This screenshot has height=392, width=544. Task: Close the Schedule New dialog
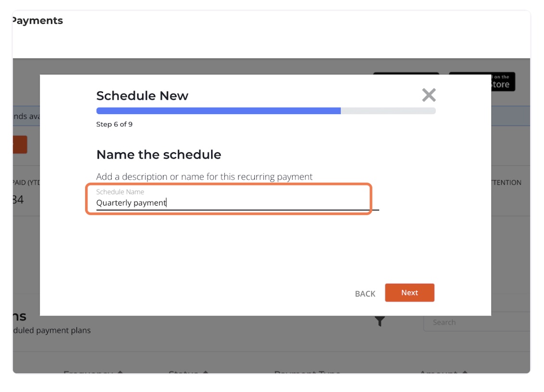pos(429,95)
